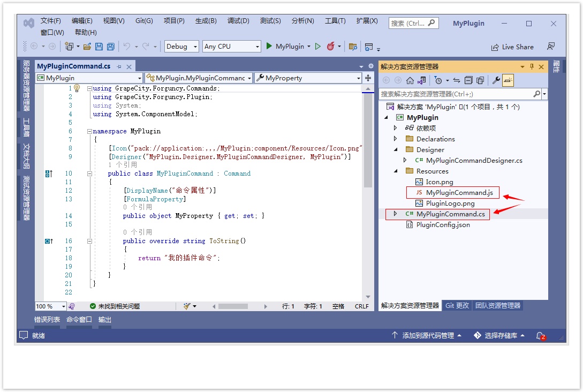Screen dimensions: 583x392
Task: Open the 错误列表 panel tab
Action: pos(47,320)
